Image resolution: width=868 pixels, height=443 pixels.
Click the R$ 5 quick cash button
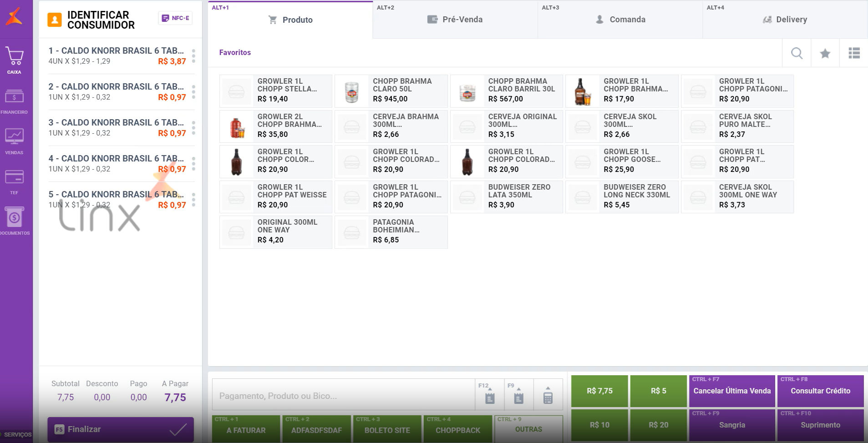pyautogui.click(x=658, y=391)
